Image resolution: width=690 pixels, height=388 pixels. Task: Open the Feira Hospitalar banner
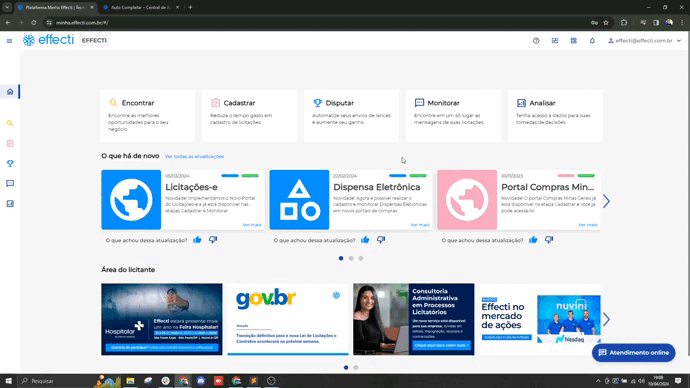coord(161,319)
